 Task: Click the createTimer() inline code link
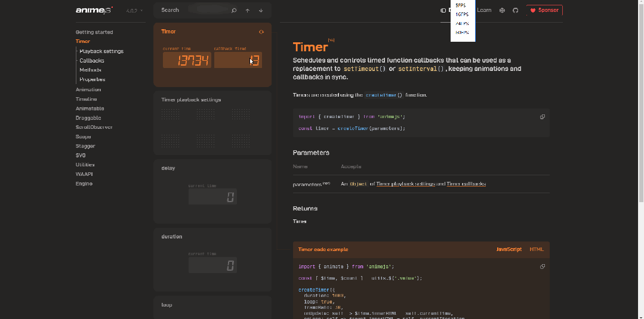[384, 95]
